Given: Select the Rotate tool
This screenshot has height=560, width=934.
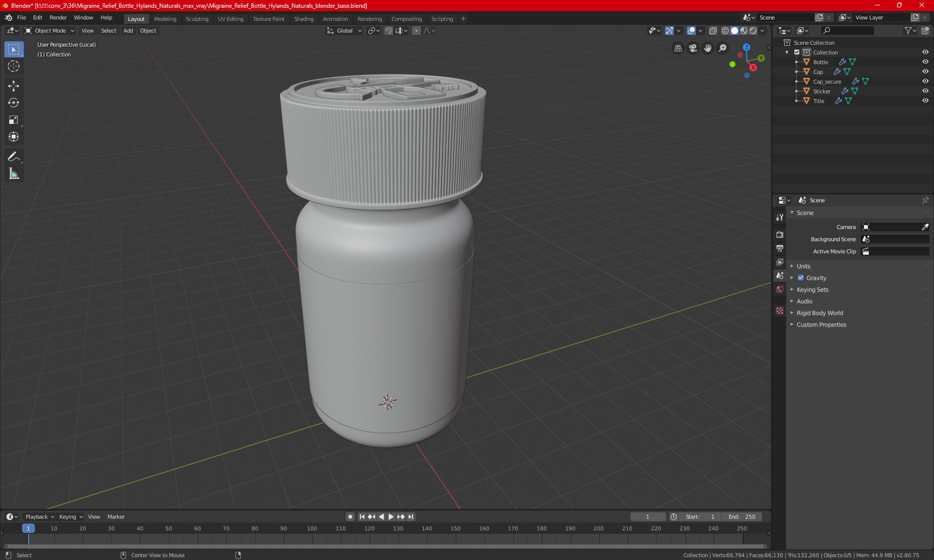Looking at the screenshot, I should [x=14, y=103].
